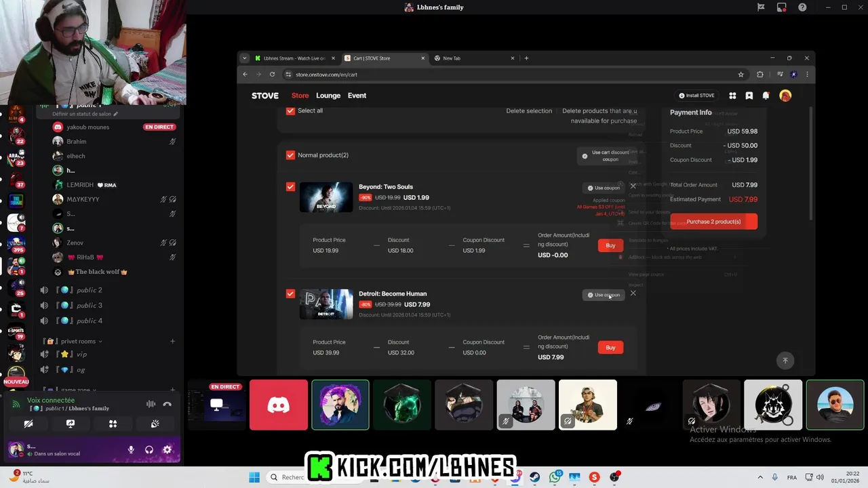The height and width of the screenshot is (488, 868).
Task: Open noise suppression waveform icon
Action: [x=151, y=404]
